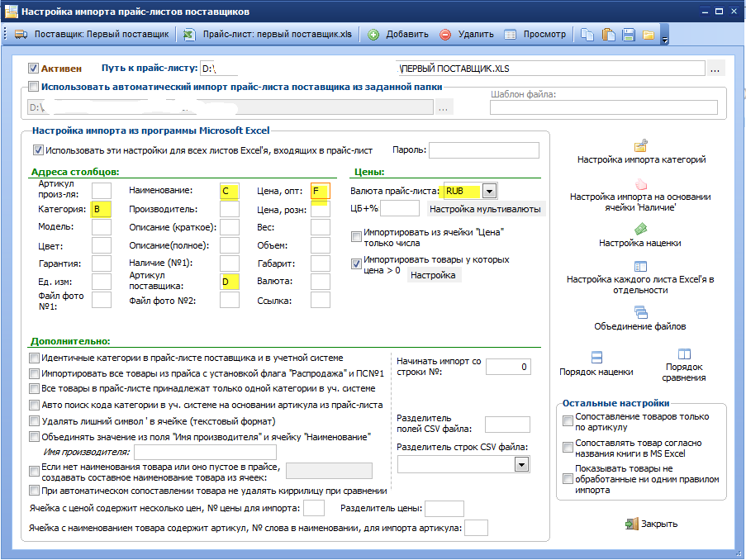Click the Разделитель полей CSV файла field
746x560 pixels.
[x=507, y=425]
